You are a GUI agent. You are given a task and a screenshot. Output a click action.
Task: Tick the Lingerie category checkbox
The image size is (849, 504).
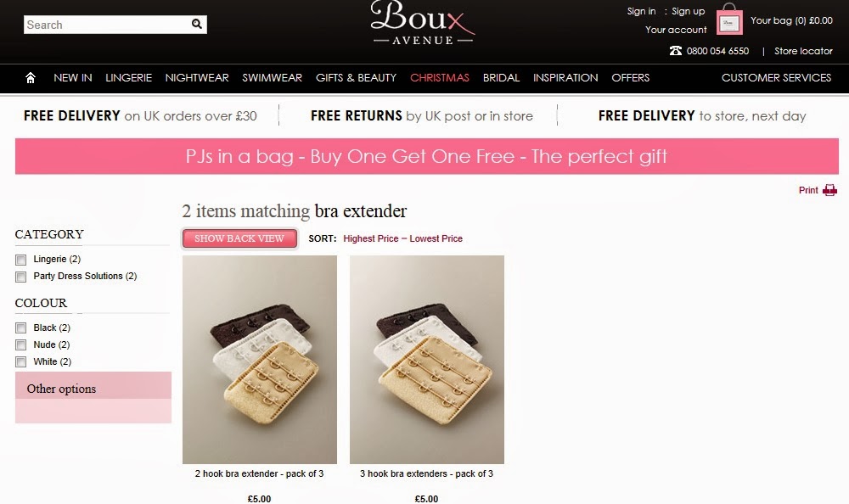coord(21,260)
